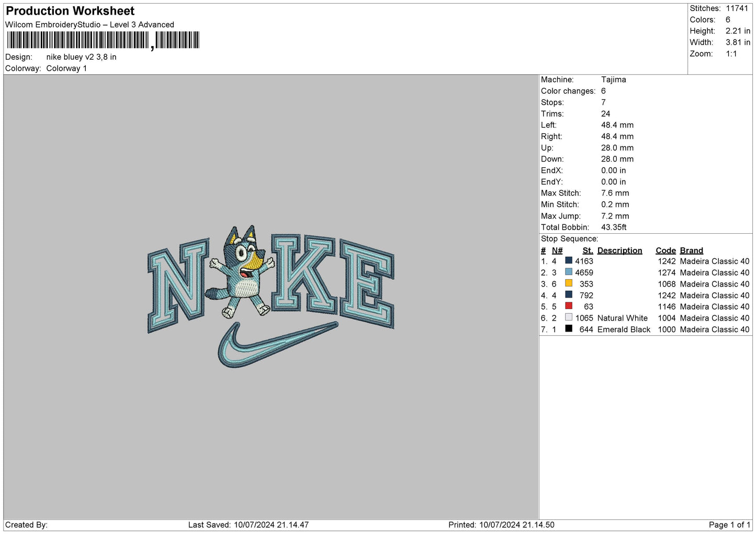Click the 'Last Saved: 10/07/2024 21.14.47' footer
The image size is (756, 534).
point(249,525)
